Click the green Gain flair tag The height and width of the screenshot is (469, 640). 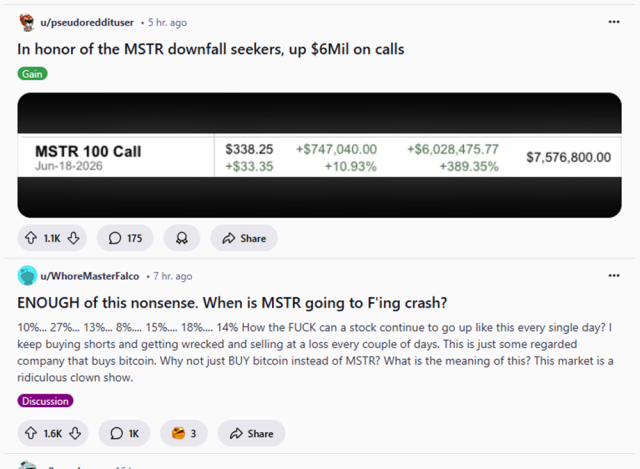[32, 73]
